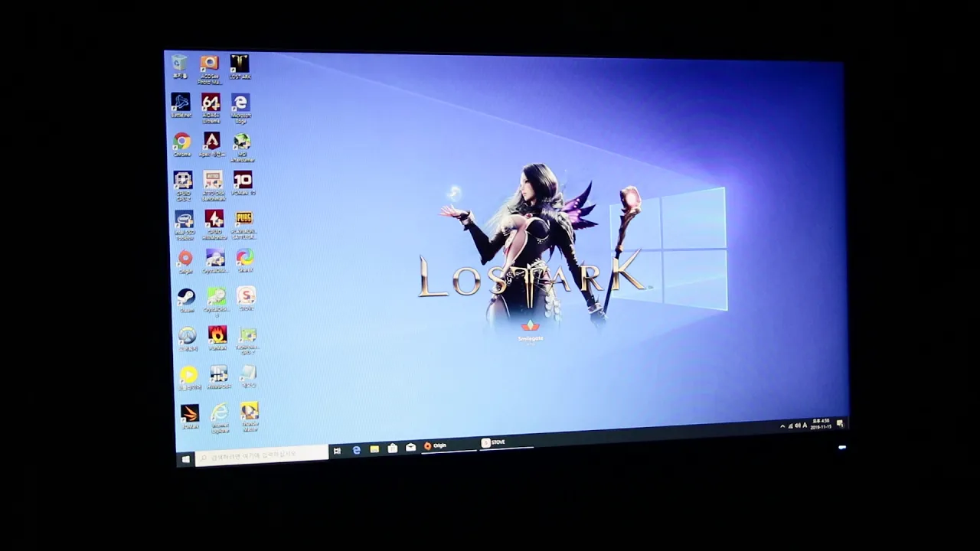Open the Apex Legends desktop shortcut
Image resolution: width=980 pixels, height=551 pixels.
[x=211, y=145]
